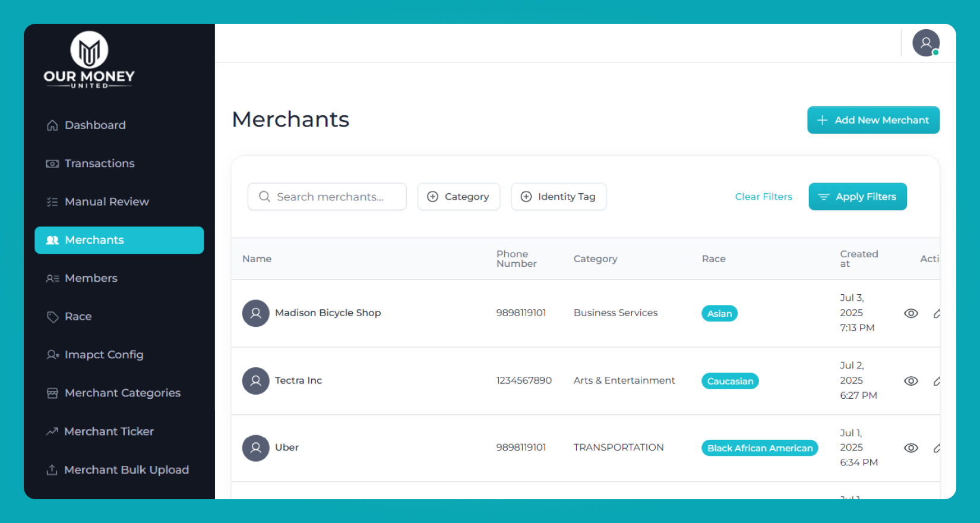View Uber merchant via eye icon
The image size is (980, 523).
(911, 448)
